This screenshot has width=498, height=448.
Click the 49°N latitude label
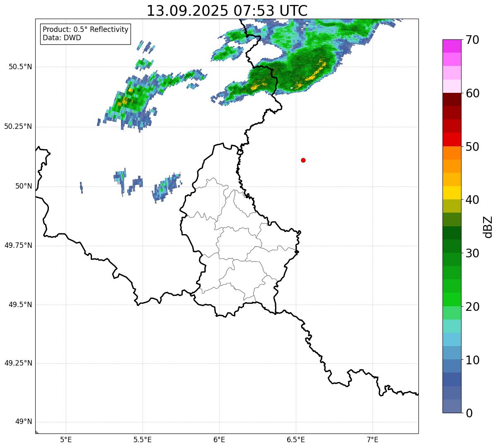click(24, 422)
